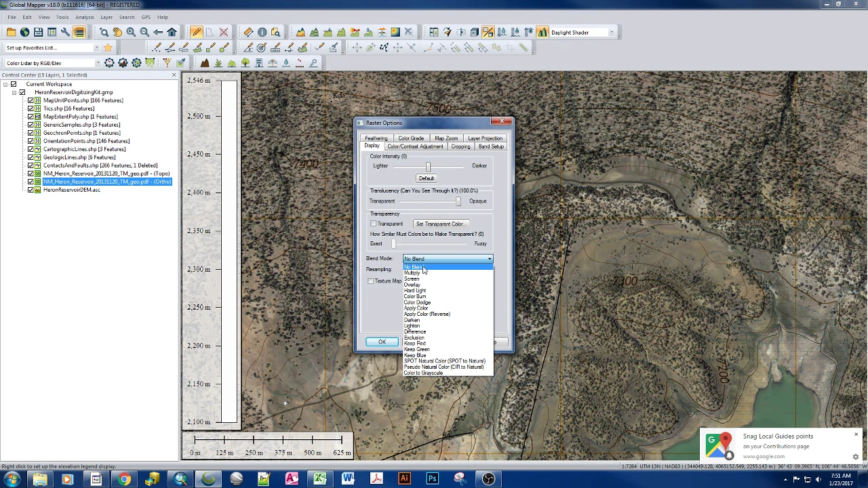Toggle the Control Center layers icon
Image resolution: width=868 pixels, height=488 pixels.
click(79, 33)
